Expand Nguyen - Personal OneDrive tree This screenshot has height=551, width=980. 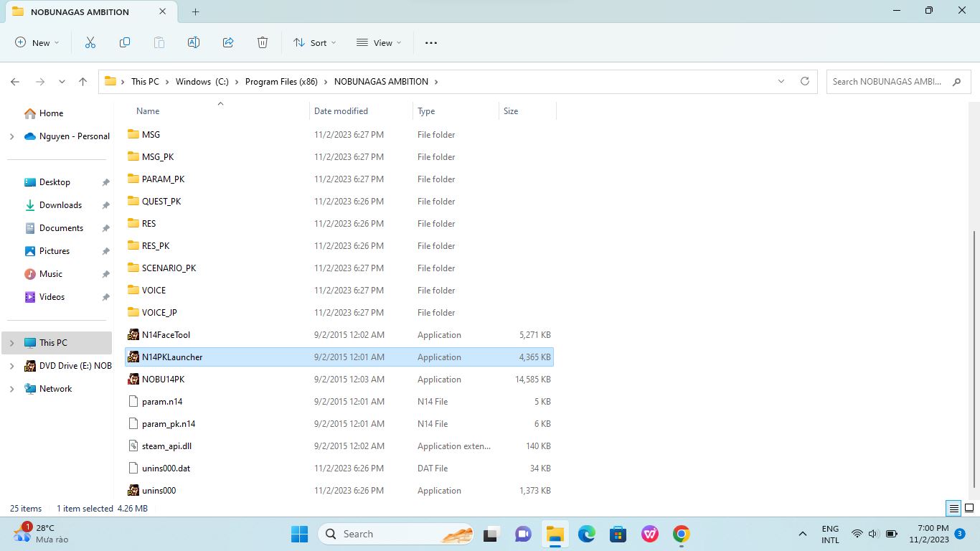[x=11, y=136]
